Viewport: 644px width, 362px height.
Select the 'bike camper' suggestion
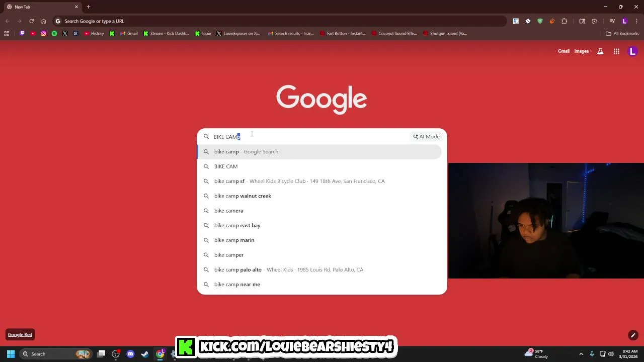(x=319, y=255)
